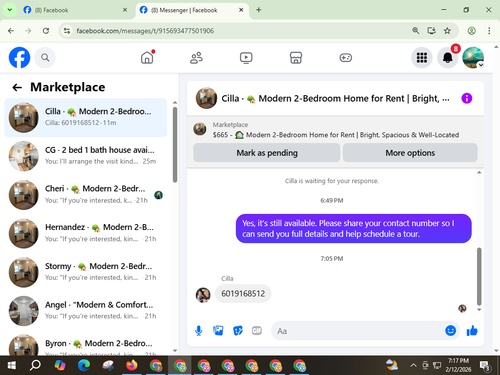
Task: Open the Marketplace storefront icon
Action: coord(296,58)
